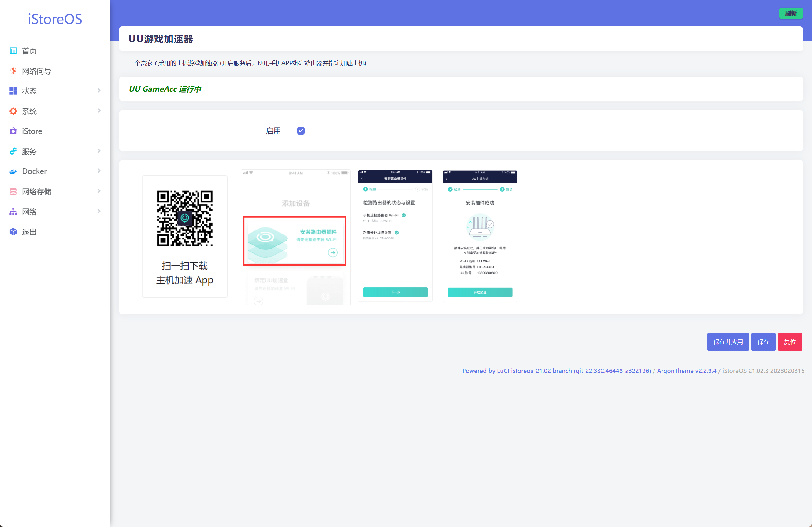Expand the 服务 menu chevron
This screenshot has width=812, height=527.
tap(99, 151)
